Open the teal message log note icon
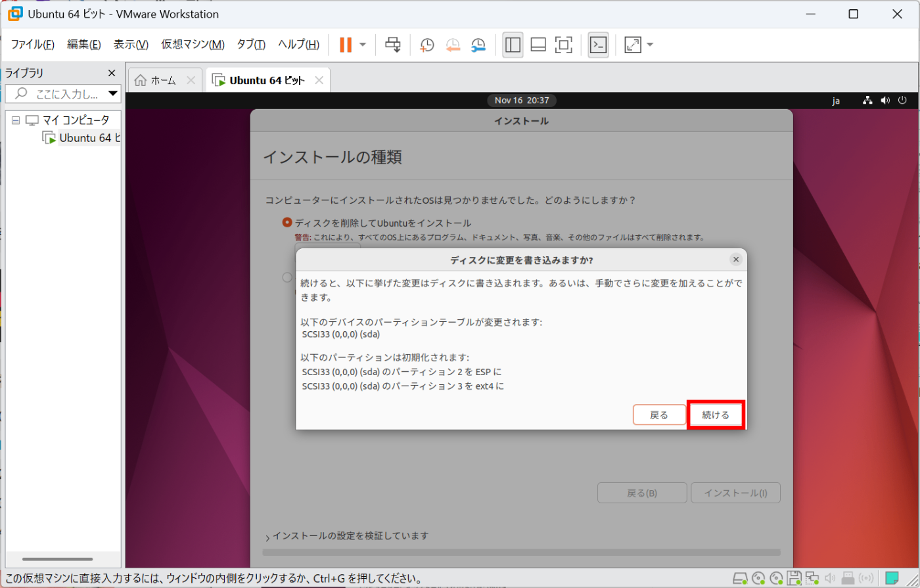The height and width of the screenshot is (588, 920). coord(892,579)
